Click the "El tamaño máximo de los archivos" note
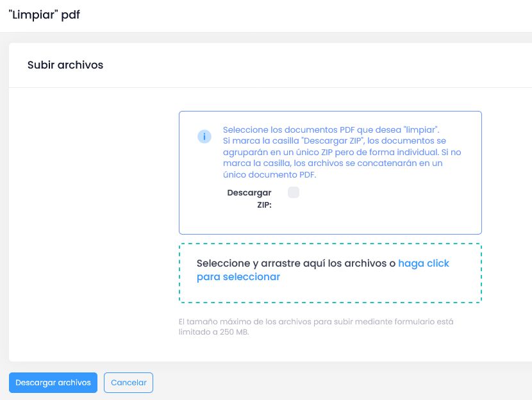The width and height of the screenshot is (532, 400). click(316, 322)
